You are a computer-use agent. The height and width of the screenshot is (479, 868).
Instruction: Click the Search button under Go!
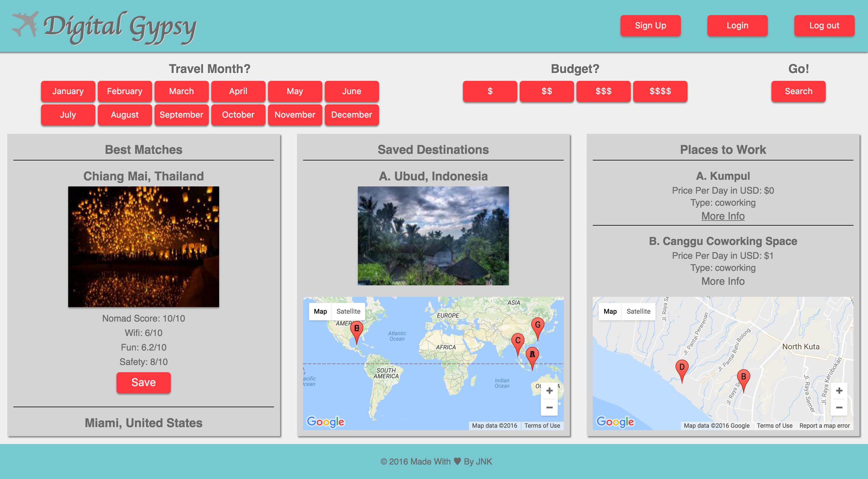point(798,91)
